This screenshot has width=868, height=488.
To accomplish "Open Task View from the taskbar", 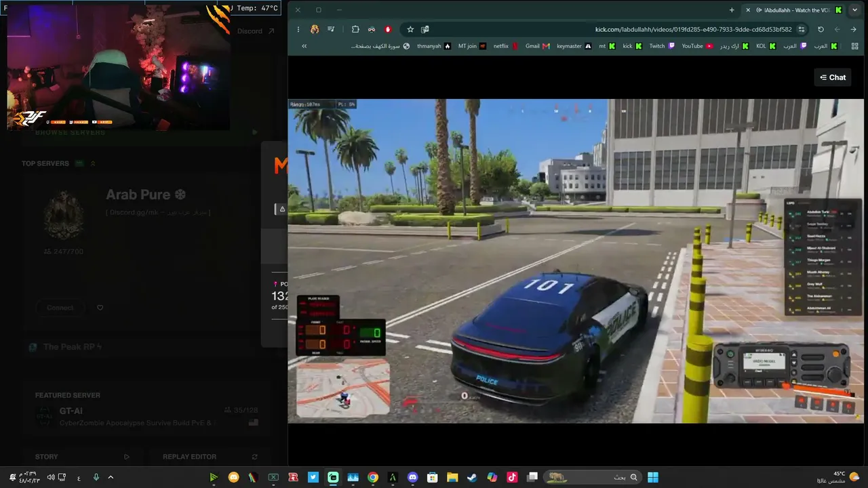I will click(x=532, y=477).
